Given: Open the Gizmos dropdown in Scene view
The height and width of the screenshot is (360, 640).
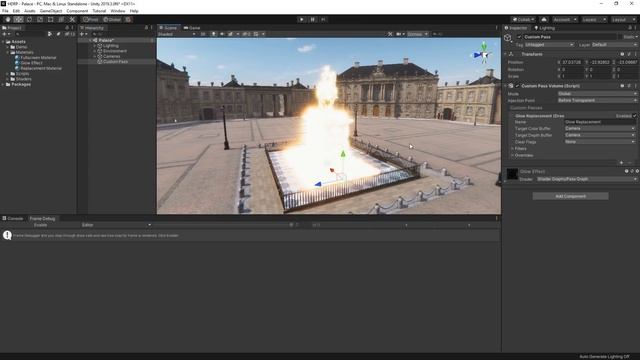Looking at the screenshot, I should [x=417, y=34].
